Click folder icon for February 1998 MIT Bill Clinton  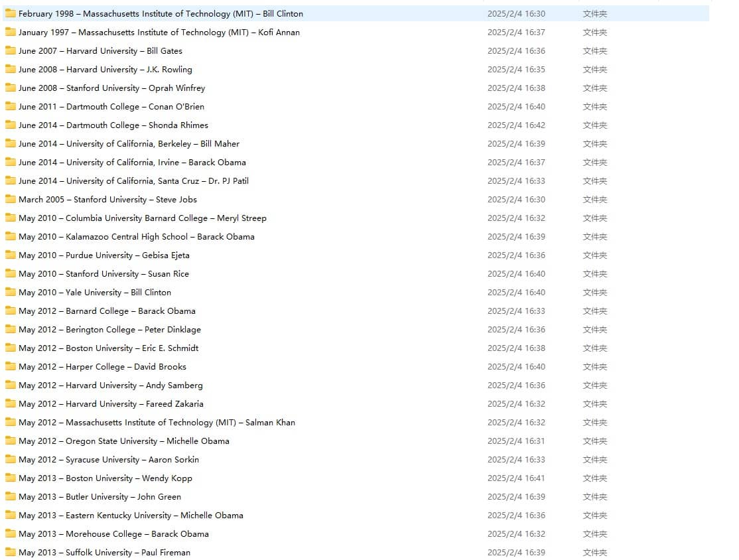(x=11, y=13)
